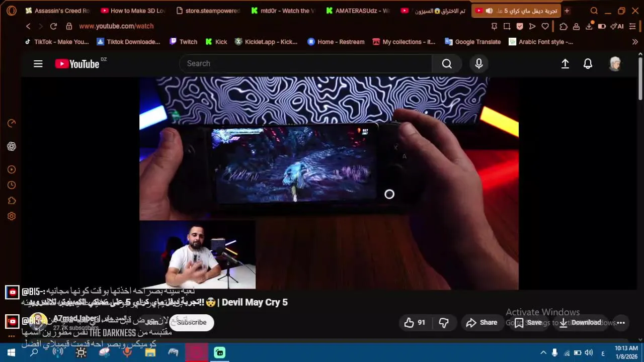The image size is (644, 362).
Task: Add page to bookmarks with heart icon
Action: (545, 26)
